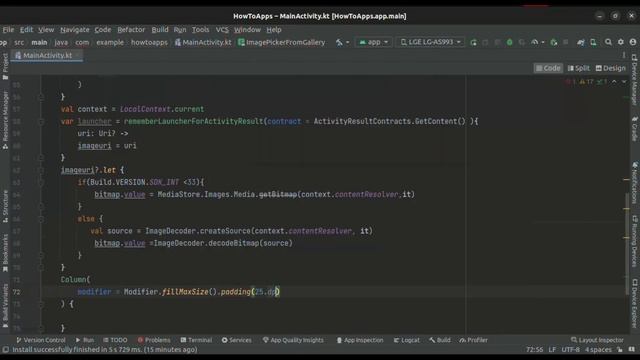Open the Device Manager phone icon in toolbar
Screen dimensions: 640x360
point(593,42)
